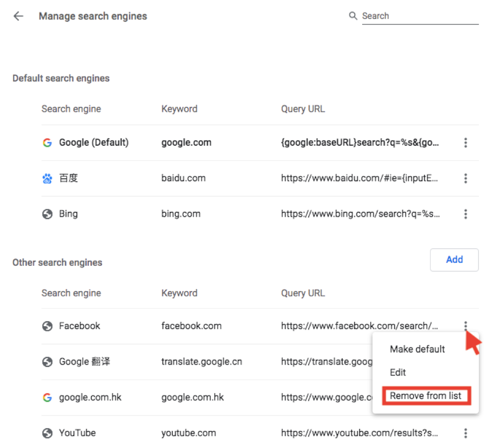Click the Google 翻译 globe icon

tap(47, 362)
